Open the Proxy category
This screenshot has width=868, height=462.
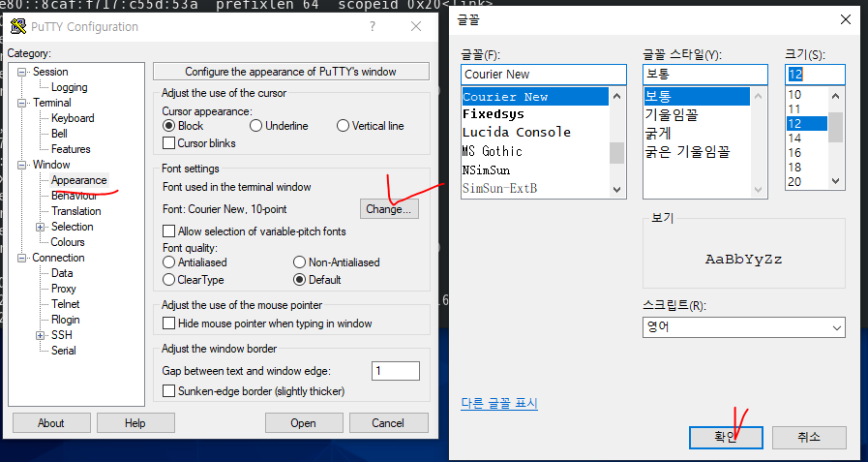64,289
